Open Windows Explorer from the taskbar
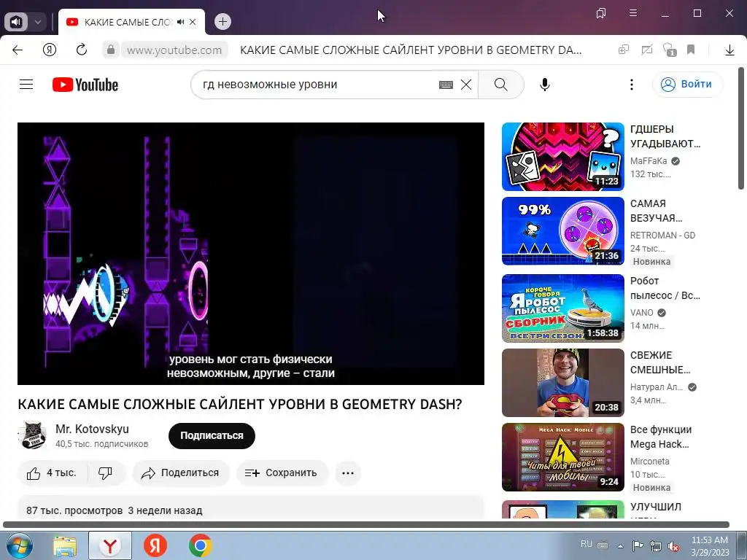The width and height of the screenshot is (747, 560). click(x=65, y=545)
